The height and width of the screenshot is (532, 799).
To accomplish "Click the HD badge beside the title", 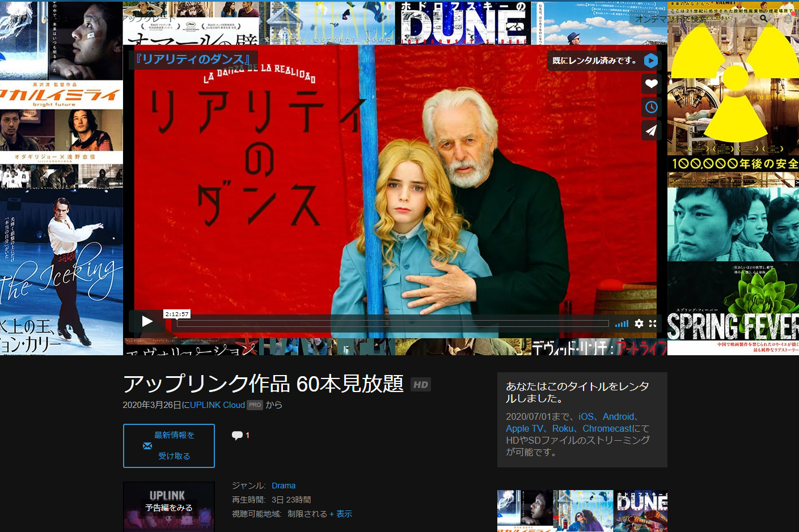I will coord(421,385).
